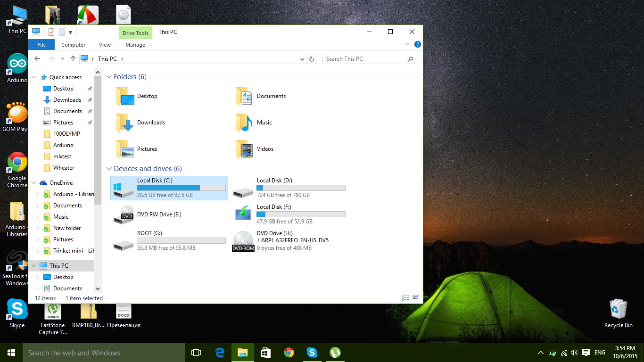The height and width of the screenshot is (362, 644).
Task: Select Local Disk (F:) drive
Action: tap(289, 214)
